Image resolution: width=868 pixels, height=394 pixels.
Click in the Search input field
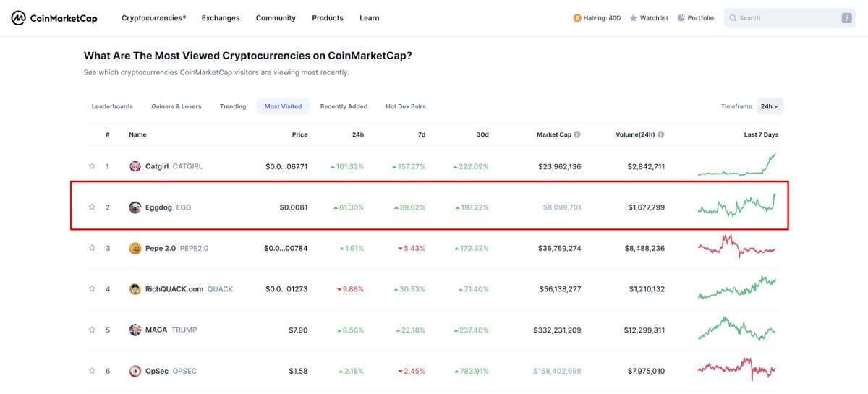790,18
